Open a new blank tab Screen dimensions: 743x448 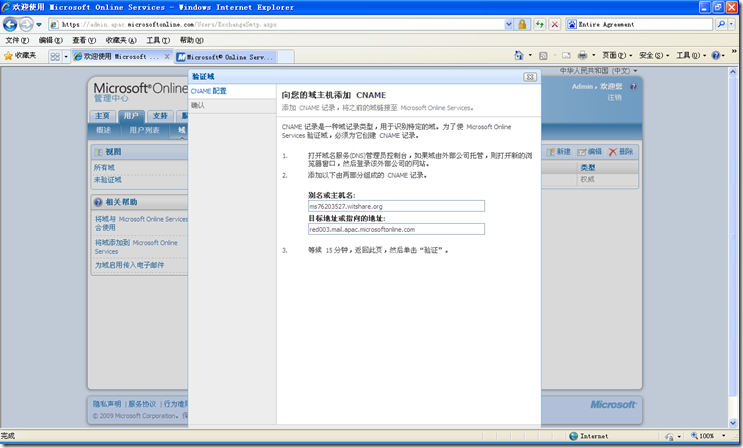(x=286, y=57)
